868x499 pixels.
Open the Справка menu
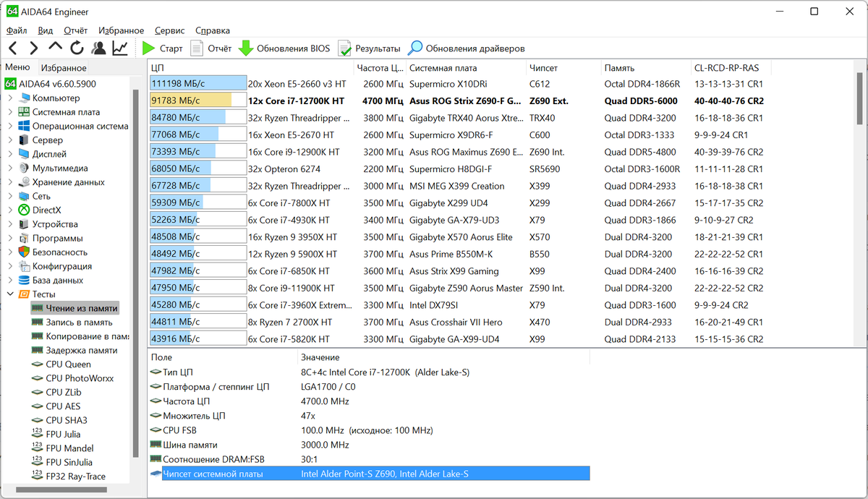(x=213, y=30)
